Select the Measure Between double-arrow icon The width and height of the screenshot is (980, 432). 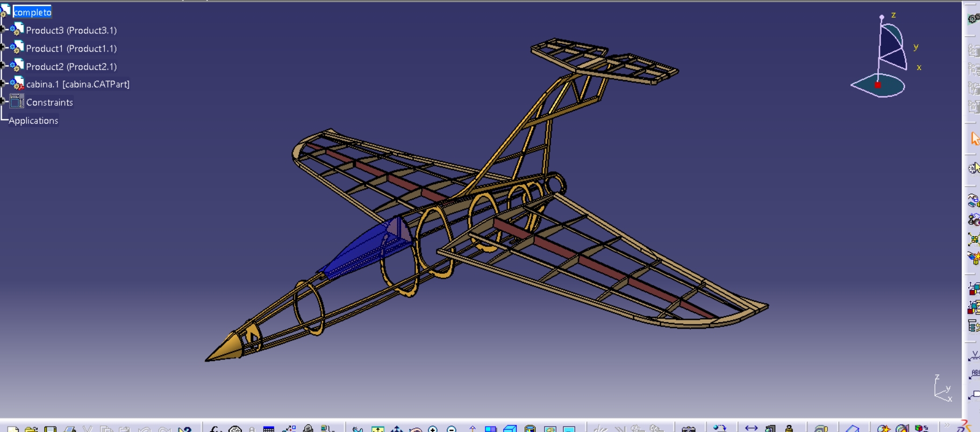pyautogui.click(x=751, y=429)
